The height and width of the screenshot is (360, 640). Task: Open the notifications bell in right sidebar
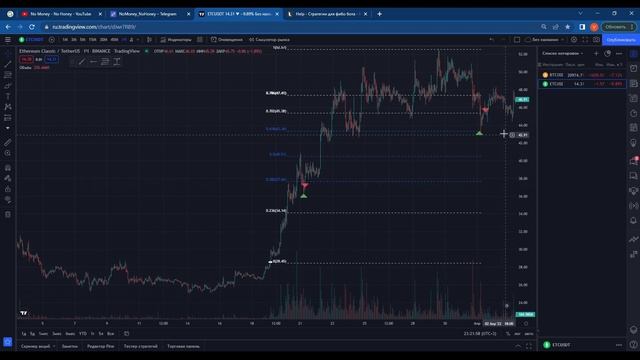click(x=633, y=220)
